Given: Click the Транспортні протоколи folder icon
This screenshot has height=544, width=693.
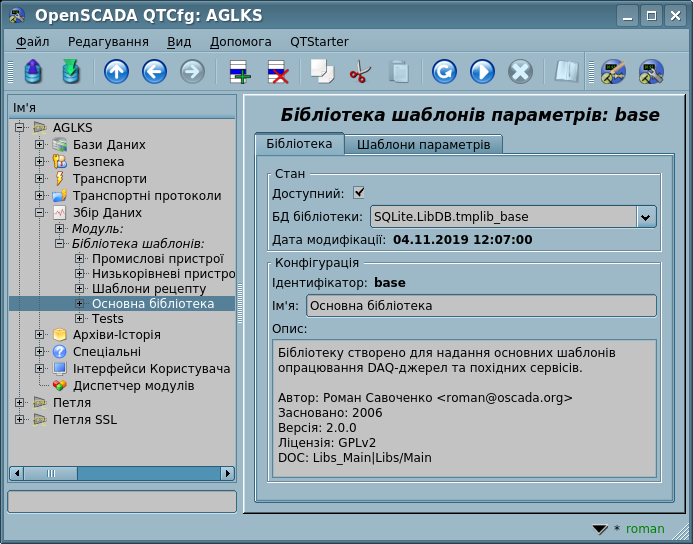Looking at the screenshot, I should (59, 196).
